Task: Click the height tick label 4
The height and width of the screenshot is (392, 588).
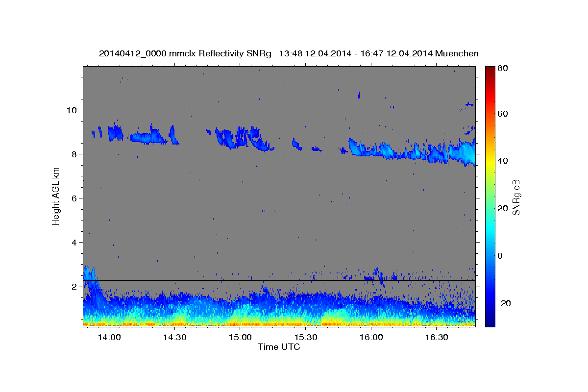Action: 74,243
